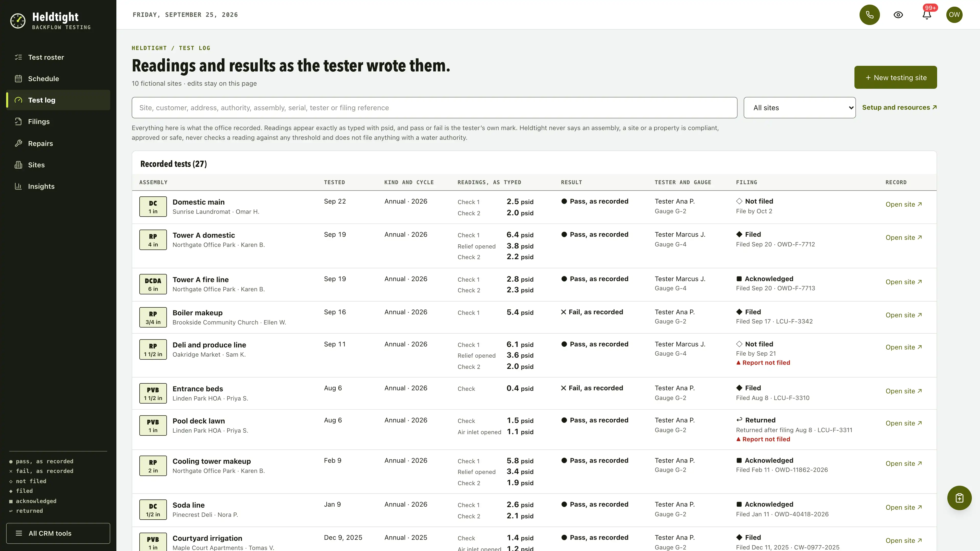This screenshot has width=980, height=551.
Task: Click the PVB 1 1/2 in assembly badge
Action: [x=153, y=394]
